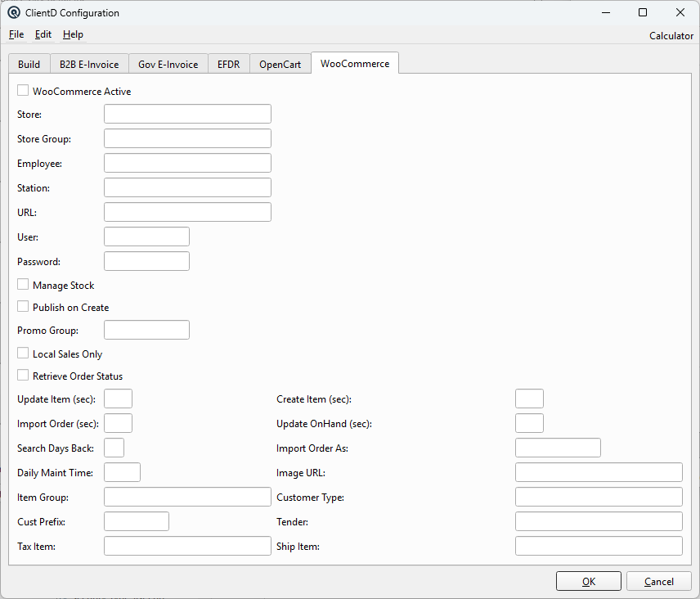The height and width of the screenshot is (599, 700).
Task: Click the Daily Maint Time field
Action: point(123,473)
